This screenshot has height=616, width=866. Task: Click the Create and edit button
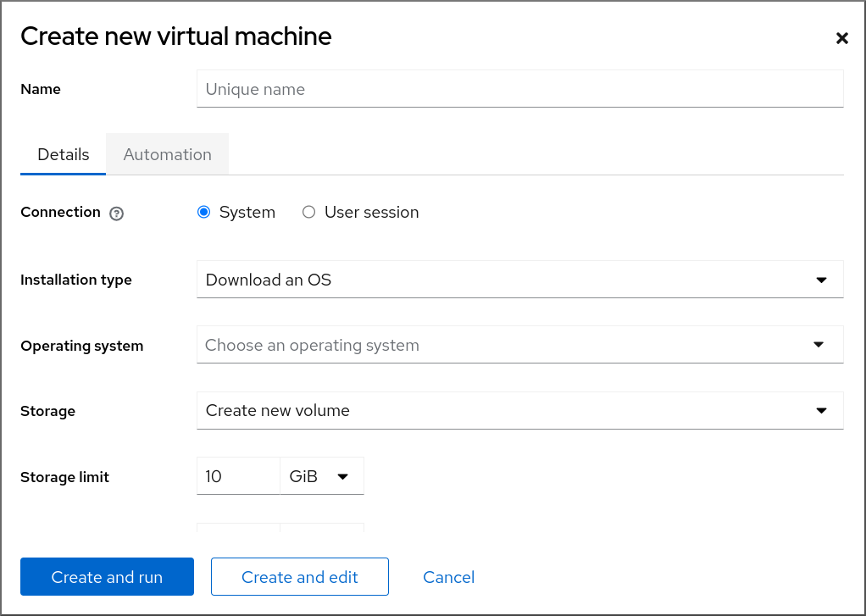coord(299,577)
